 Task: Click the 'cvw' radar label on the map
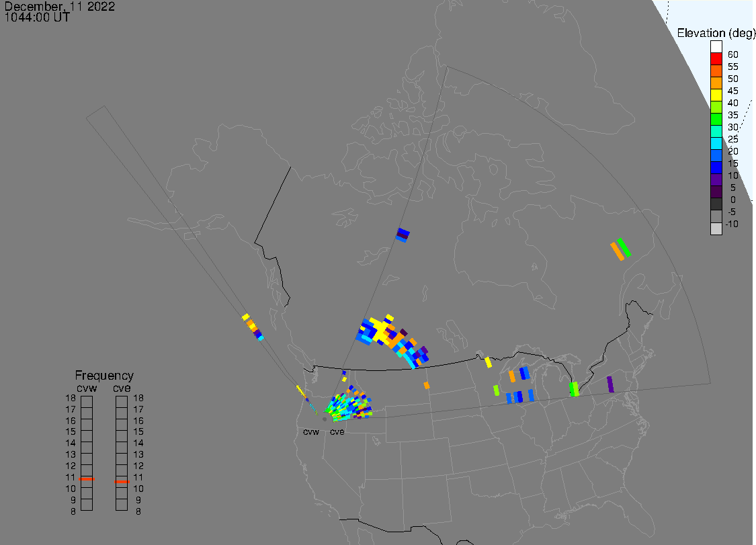pyautogui.click(x=311, y=431)
